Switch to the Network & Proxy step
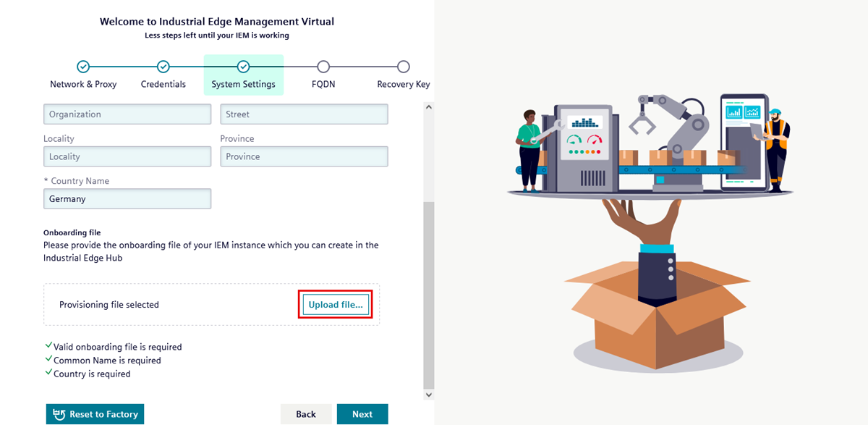Viewport: 868px width, 425px height. tap(83, 83)
